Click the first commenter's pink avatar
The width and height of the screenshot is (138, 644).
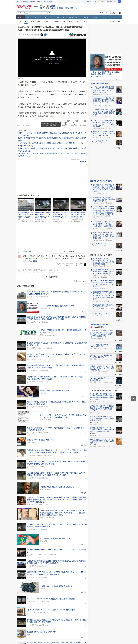pyautogui.click(x=19, y=257)
